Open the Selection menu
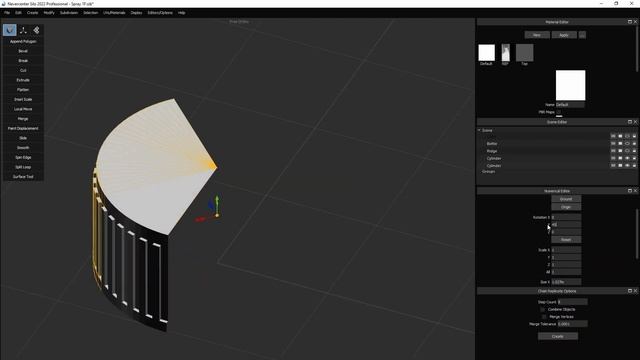Screen dimensions: 640x360 (91, 13)
